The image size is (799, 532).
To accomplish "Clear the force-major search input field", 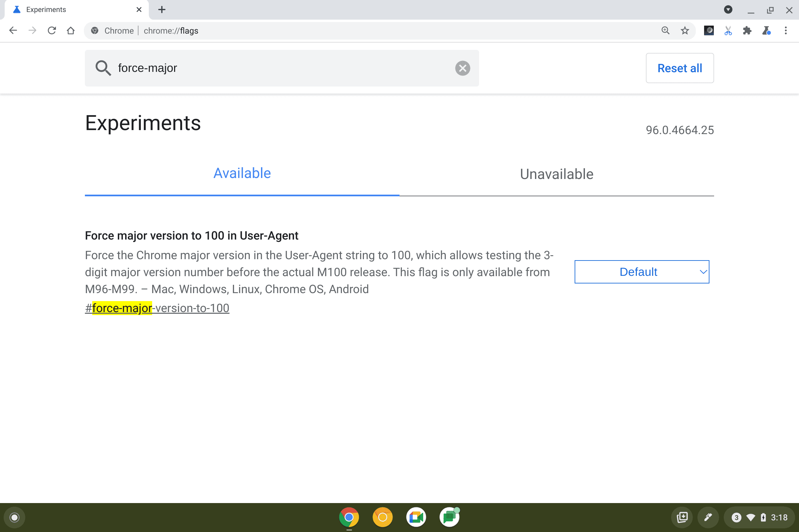I will (463, 68).
